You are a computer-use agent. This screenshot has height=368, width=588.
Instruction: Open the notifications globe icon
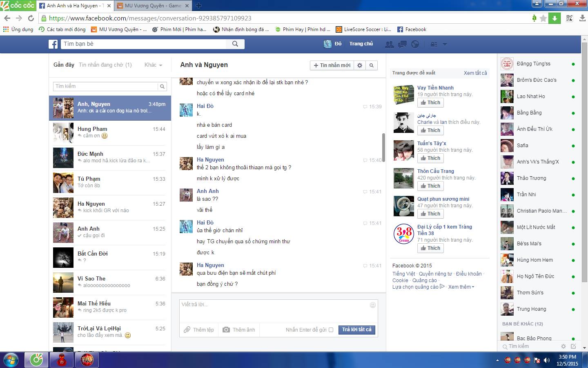coord(415,44)
